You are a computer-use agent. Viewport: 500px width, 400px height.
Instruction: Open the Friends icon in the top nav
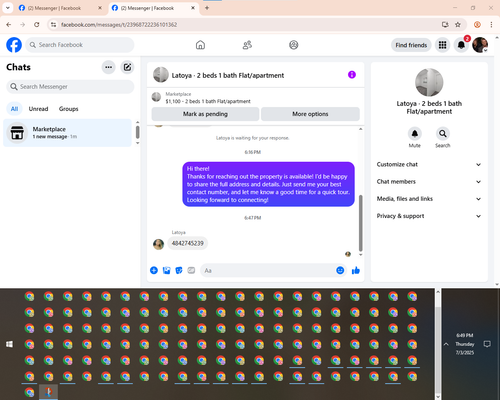click(x=247, y=45)
